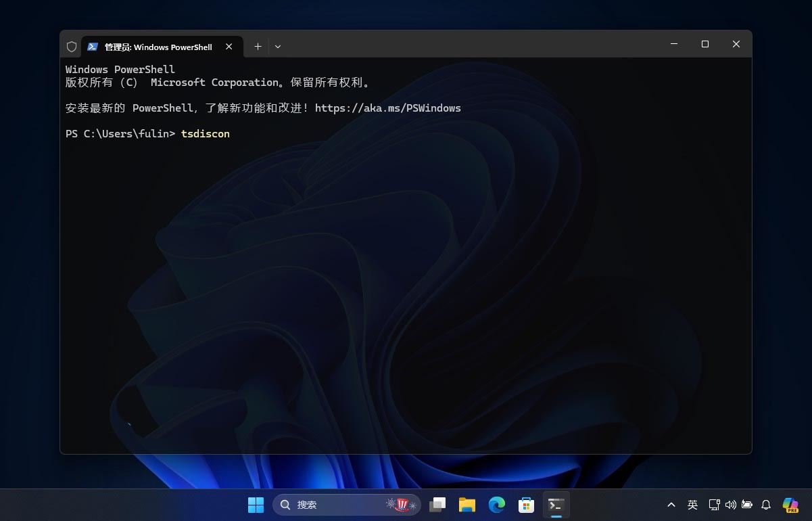Click the Windows PowerShell header line
Viewport: 812px width, 521px height.
(120, 70)
